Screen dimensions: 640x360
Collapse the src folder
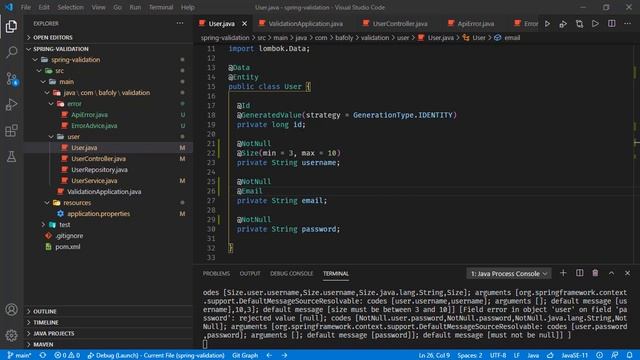(59, 71)
